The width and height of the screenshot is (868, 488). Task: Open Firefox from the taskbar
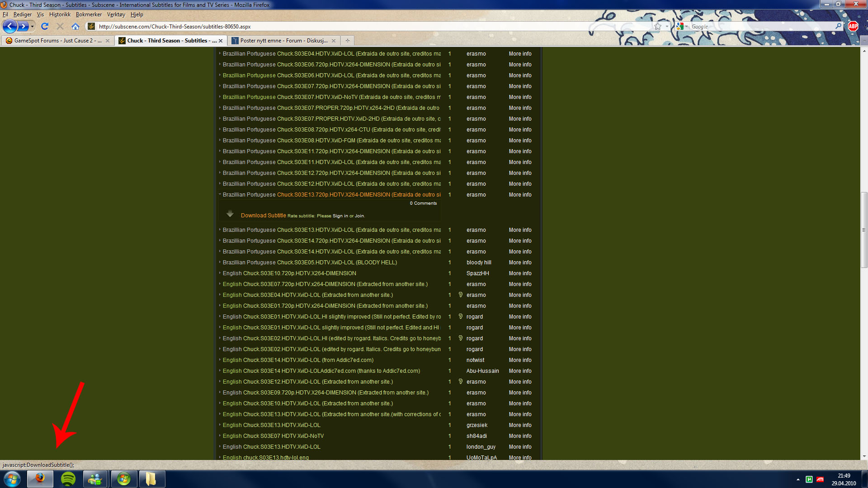pyautogui.click(x=40, y=479)
